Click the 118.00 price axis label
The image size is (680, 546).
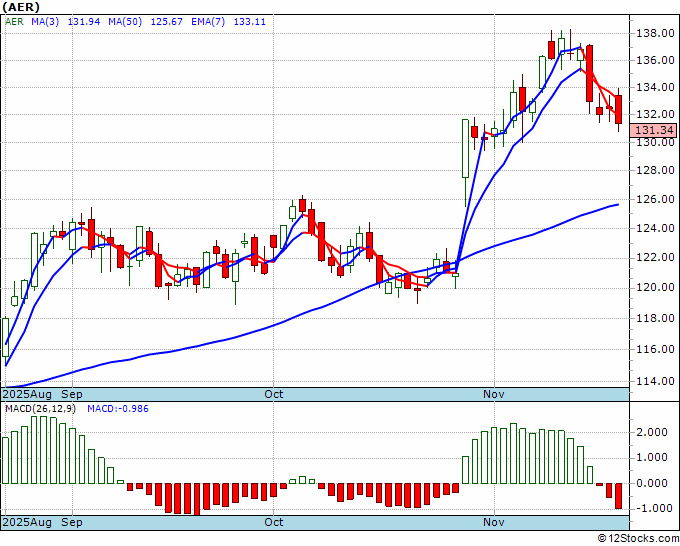point(655,318)
